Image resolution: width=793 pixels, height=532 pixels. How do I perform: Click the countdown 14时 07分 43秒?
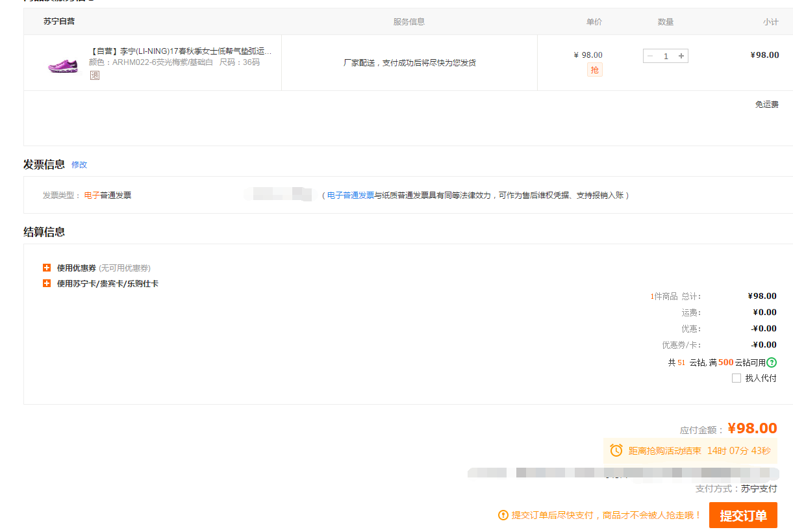pos(739,451)
